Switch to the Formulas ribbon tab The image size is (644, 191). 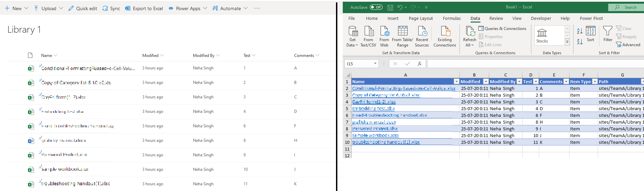(x=452, y=19)
